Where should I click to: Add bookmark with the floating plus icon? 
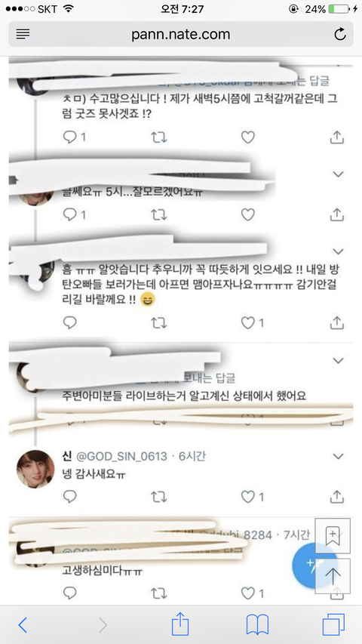(333, 535)
